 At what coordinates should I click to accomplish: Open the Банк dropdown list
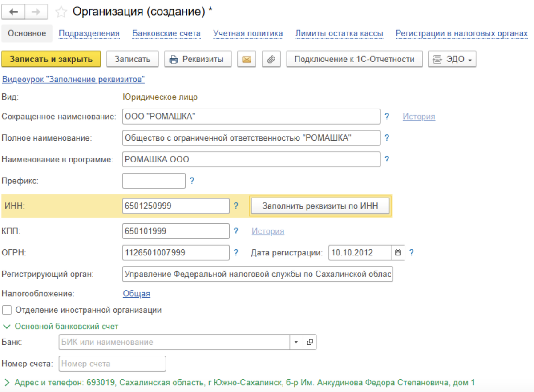(296, 342)
